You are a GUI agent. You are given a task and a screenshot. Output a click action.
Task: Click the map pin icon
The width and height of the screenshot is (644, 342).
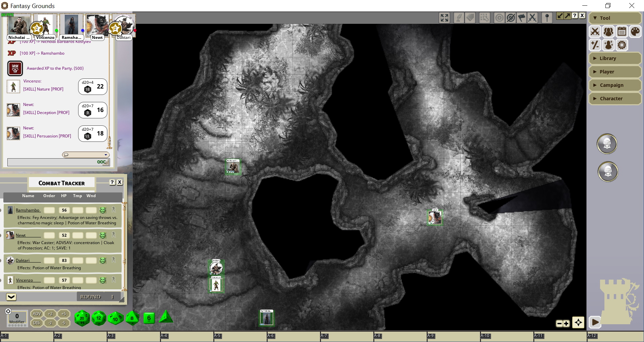point(547,18)
